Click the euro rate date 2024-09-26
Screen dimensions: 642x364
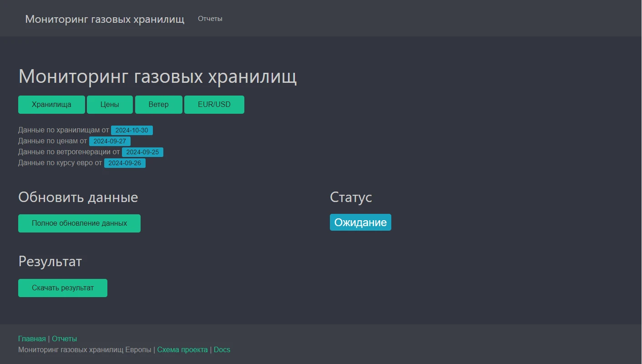pos(125,163)
